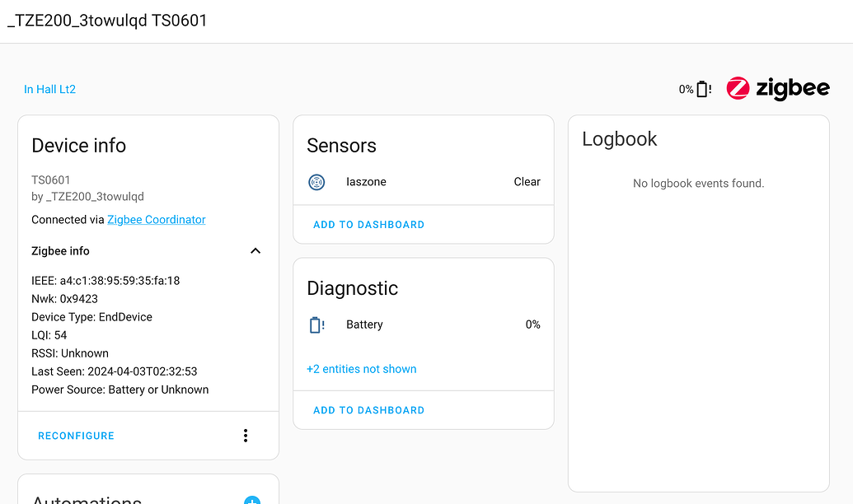The height and width of the screenshot is (504, 853).
Task: Click the IEEE address text
Action: click(x=105, y=281)
